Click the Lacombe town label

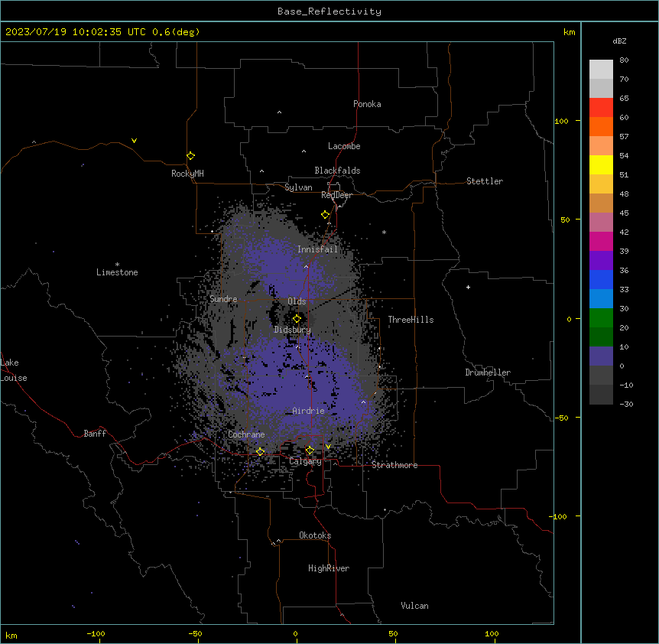(x=344, y=146)
